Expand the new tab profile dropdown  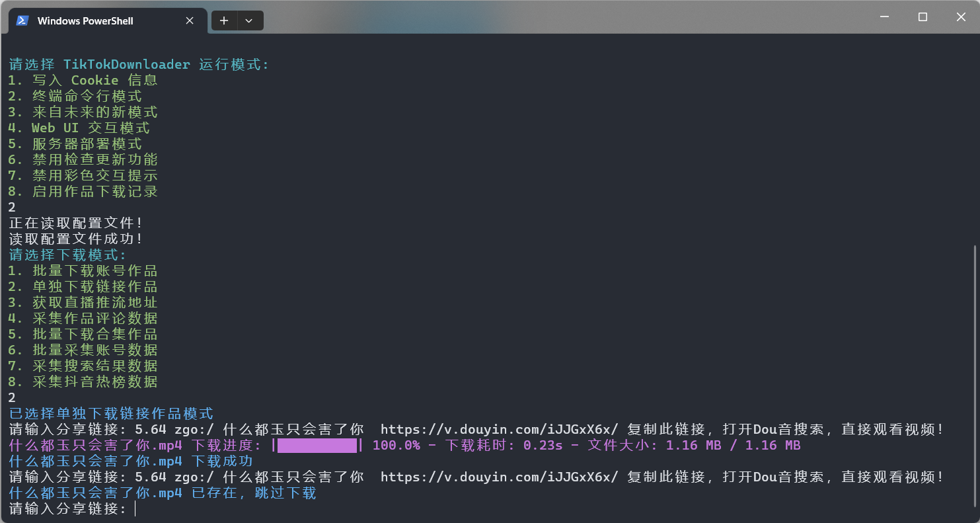pyautogui.click(x=249, y=20)
